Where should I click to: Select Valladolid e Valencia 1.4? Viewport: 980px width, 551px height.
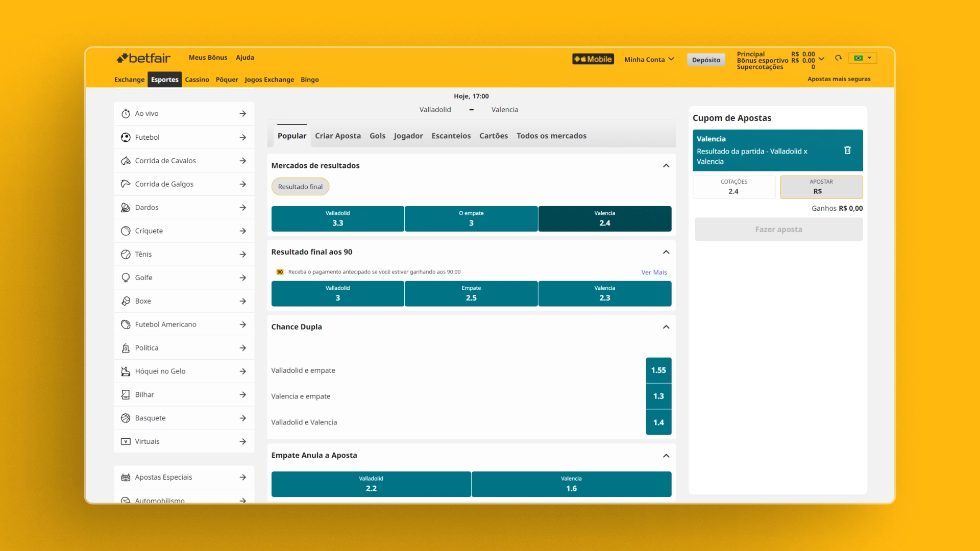tap(658, 422)
